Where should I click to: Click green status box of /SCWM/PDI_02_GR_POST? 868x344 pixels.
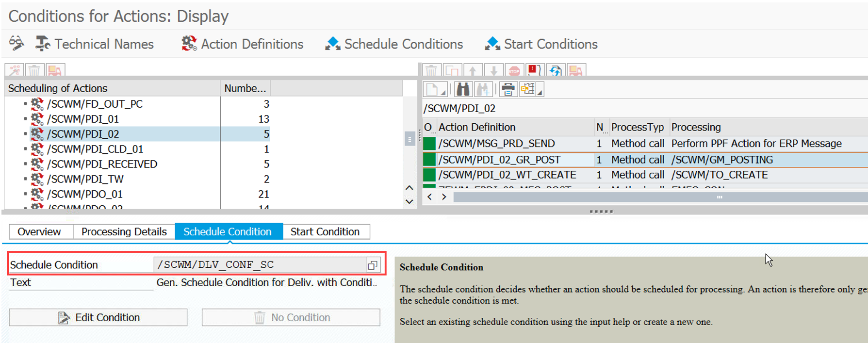pos(429,160)
